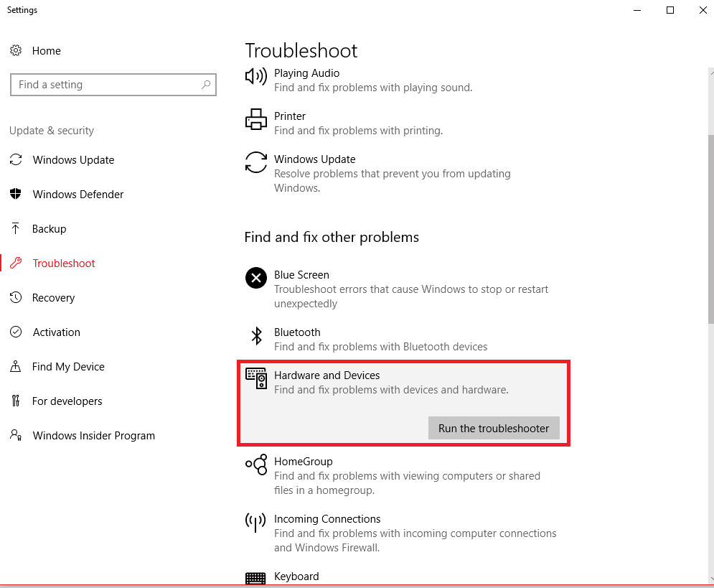
Task: Click the search magnifier in Find a setting
Action: click(x=206, y=84)
